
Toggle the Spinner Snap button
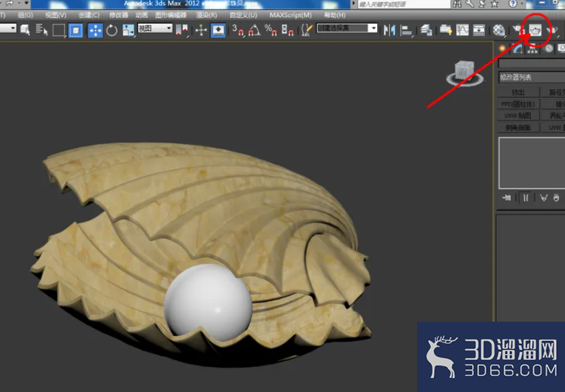pos(287,30)
